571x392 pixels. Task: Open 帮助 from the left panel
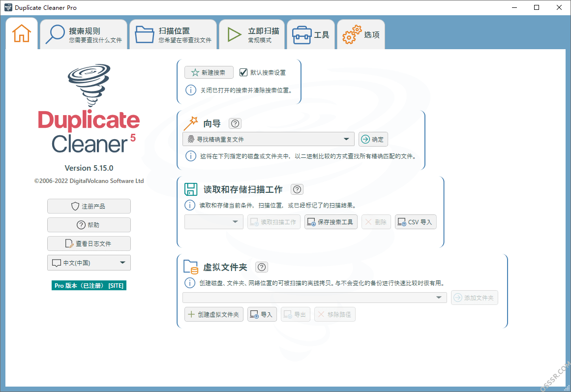click(x=89, y=225)
